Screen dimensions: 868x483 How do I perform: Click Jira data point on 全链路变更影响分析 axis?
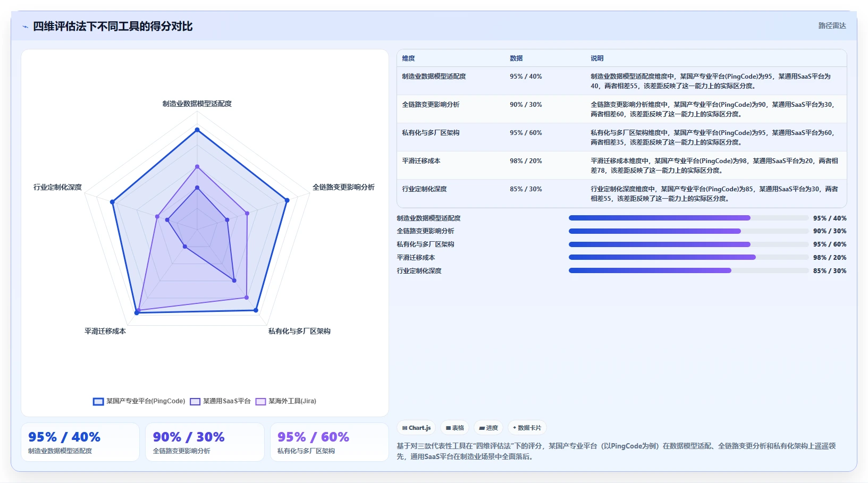(x=247, y=214)
